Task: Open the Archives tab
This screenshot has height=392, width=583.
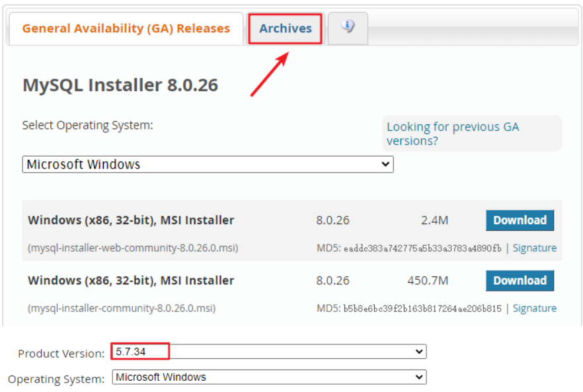Action: click(x=285, y=28)
